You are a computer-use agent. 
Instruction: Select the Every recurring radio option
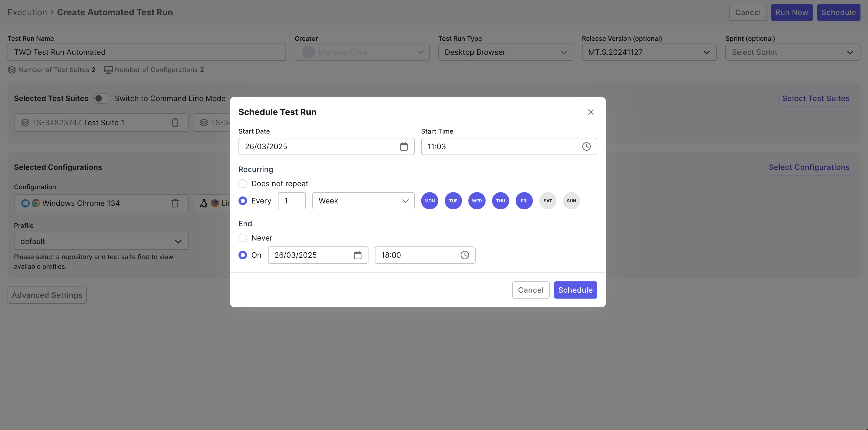(x=243, y=201)
